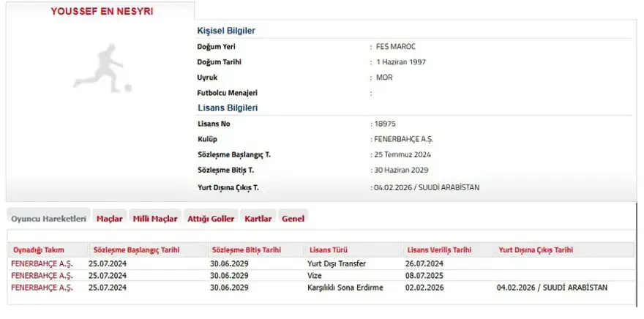Open the Attığı Goller tab

coord(211,219)
